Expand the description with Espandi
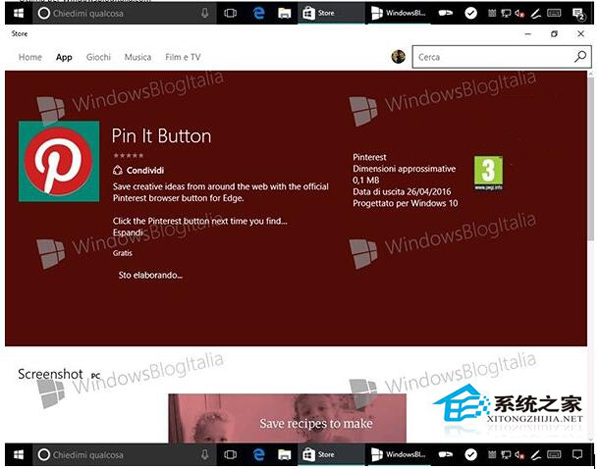 coord(128,233)
